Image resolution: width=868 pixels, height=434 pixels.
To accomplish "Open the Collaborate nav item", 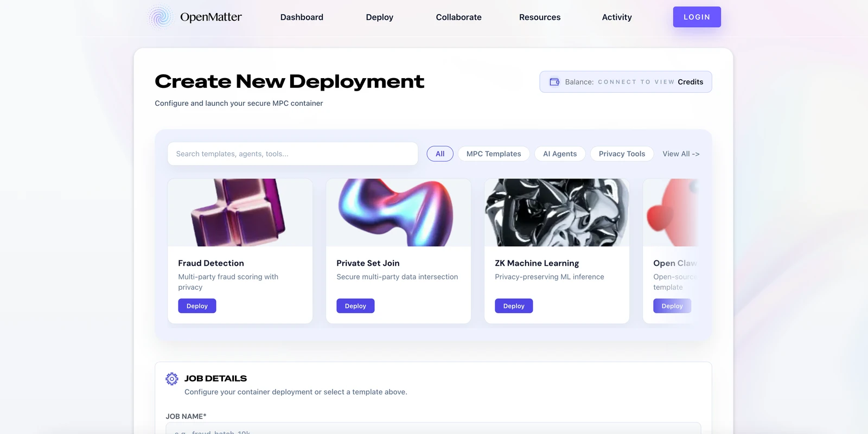I will (x=459, y=17).
